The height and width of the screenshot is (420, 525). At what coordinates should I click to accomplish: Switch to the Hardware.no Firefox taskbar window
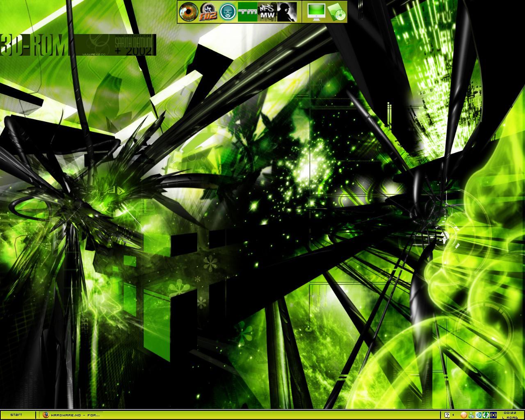coord(71,415)
